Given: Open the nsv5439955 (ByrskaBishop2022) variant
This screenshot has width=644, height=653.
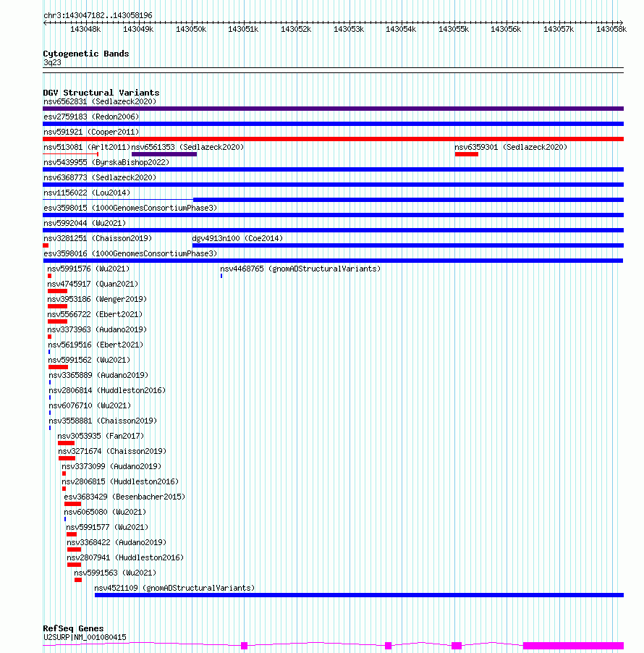Looking at the screenshot, I should pyautogui.click(x=106, y=162).
